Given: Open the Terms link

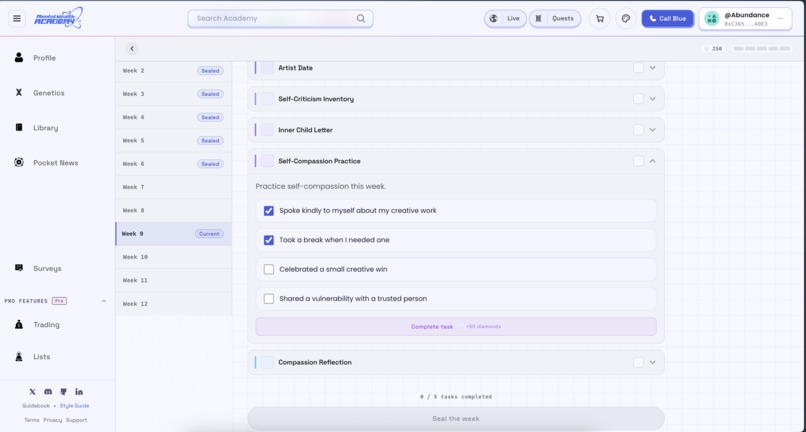Looking at the screenshot, I should pyautogui.click(x=32, y=420).
